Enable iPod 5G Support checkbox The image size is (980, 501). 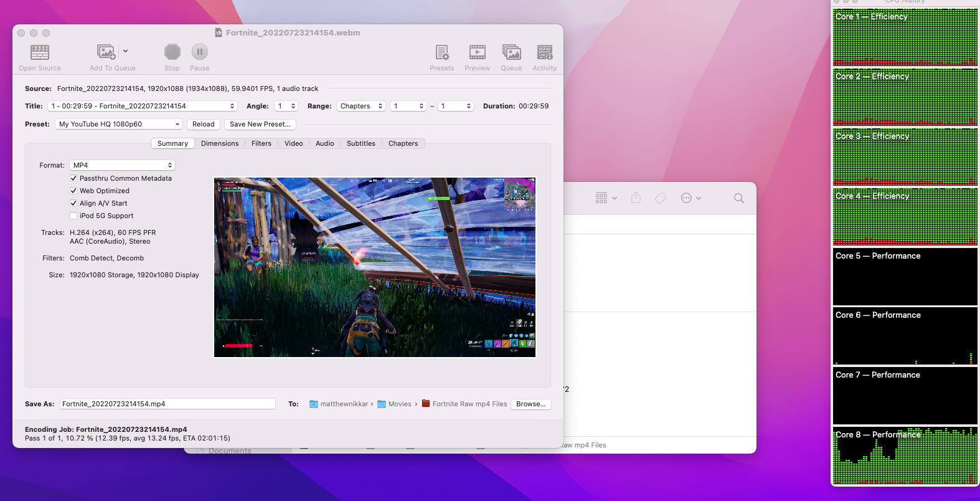pos(73,216)
